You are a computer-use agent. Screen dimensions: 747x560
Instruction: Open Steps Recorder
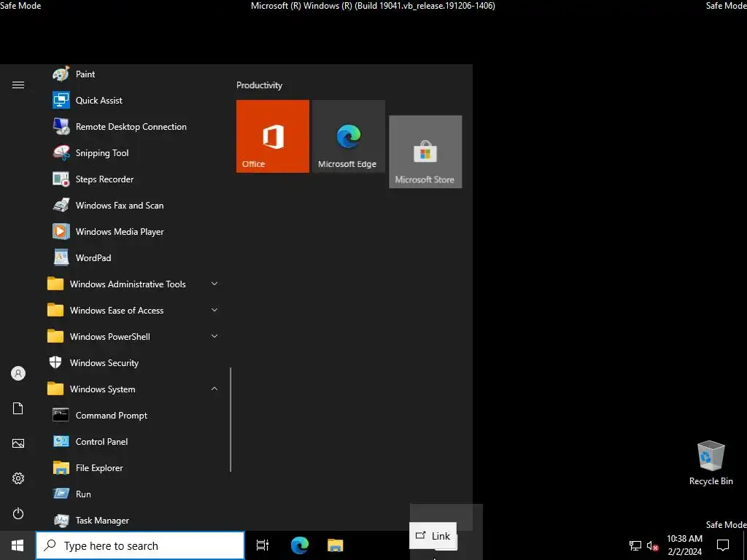133,179
